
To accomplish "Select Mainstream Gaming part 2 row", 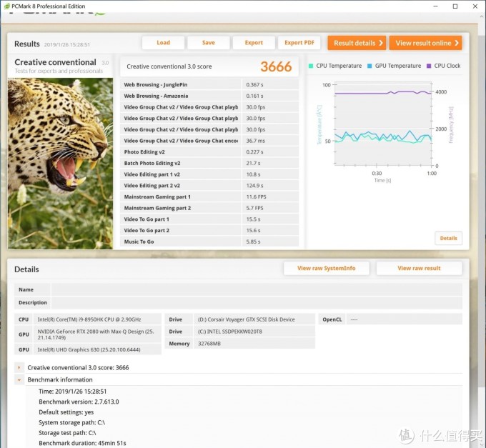I will click(x=209, y=208).
